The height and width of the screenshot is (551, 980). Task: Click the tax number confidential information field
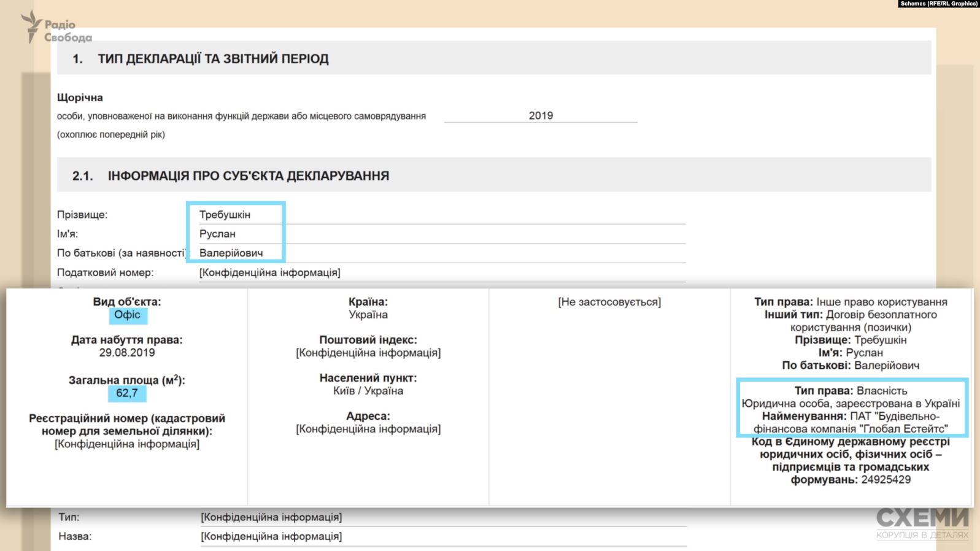click(x=269, y=272)
